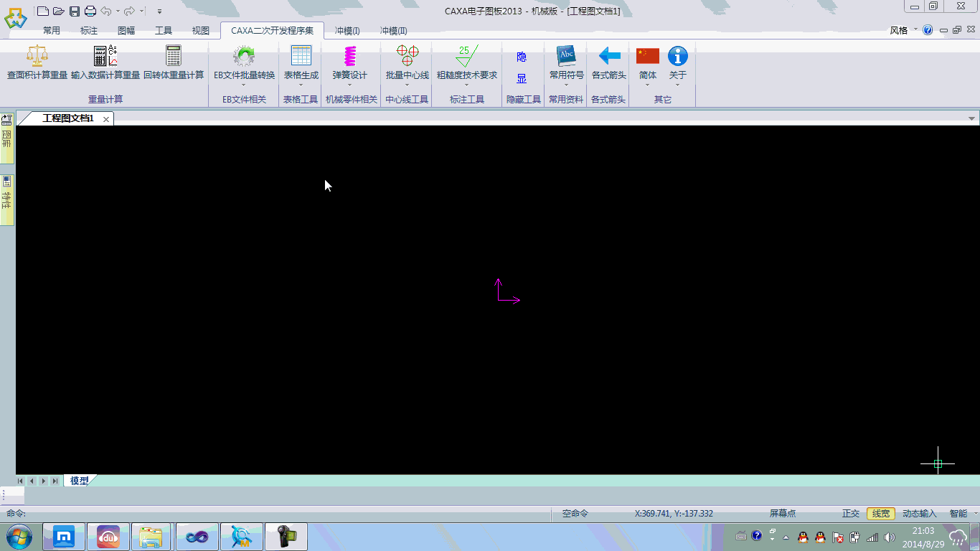Switch to the 常用 ribbon tab
The image size is (980, 551).
coord(52,31)
